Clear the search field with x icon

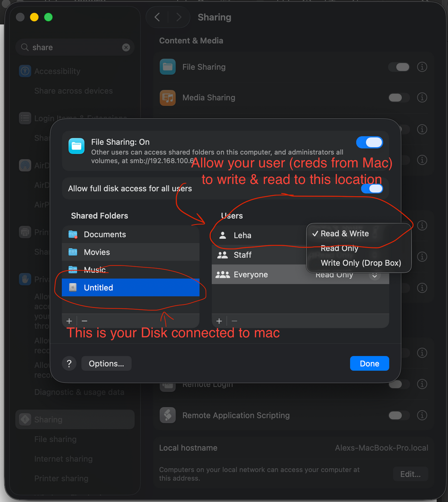[x=126, y=47]
